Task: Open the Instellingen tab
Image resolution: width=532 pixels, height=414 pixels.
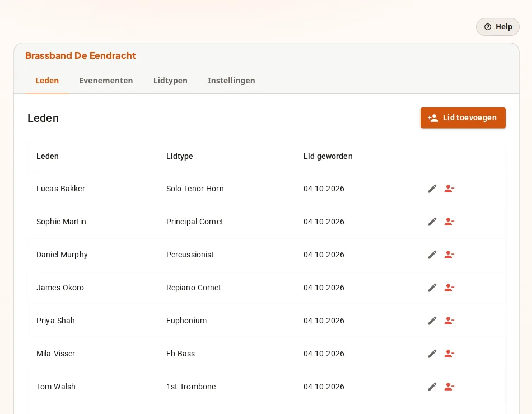Action: [231, 81]
